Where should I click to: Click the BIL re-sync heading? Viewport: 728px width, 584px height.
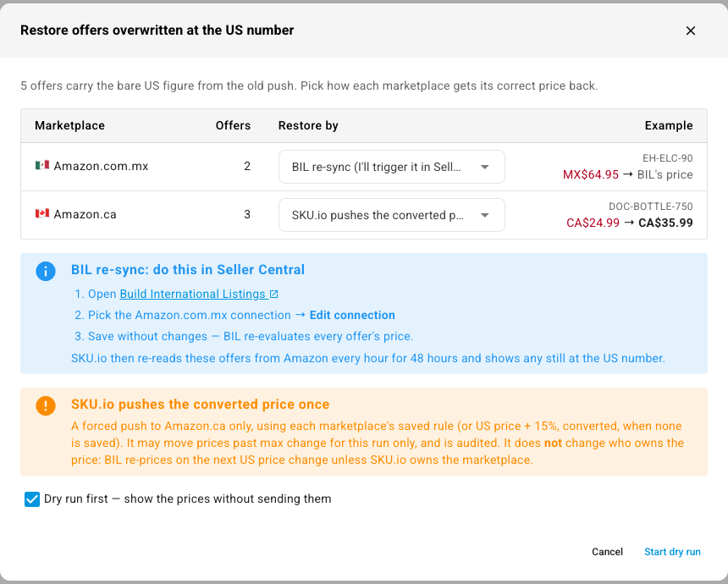coord(188,270)
